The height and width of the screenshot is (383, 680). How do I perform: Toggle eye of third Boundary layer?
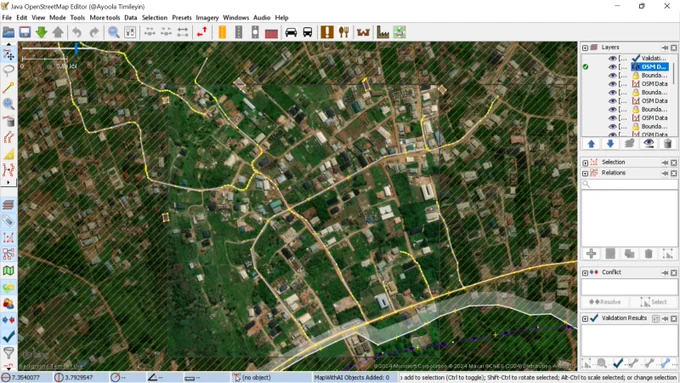point(612,109)
